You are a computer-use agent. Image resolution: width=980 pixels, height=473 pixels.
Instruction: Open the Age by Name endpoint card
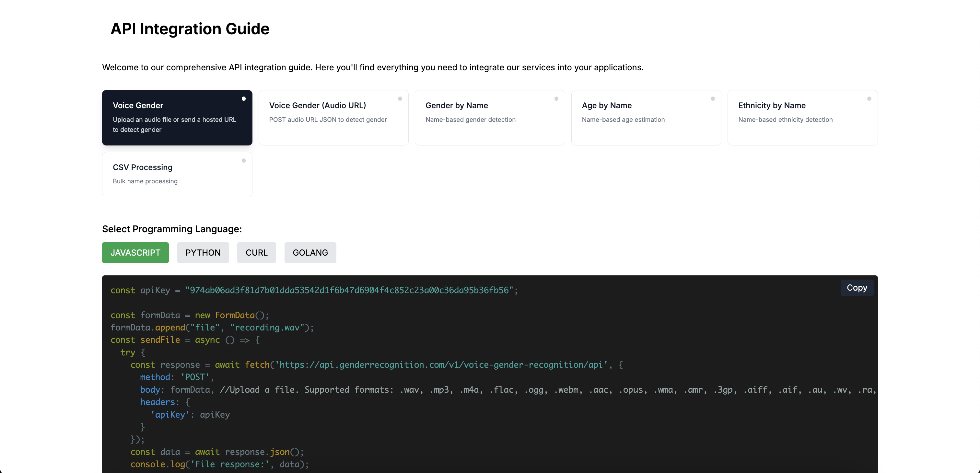point(646,118)
